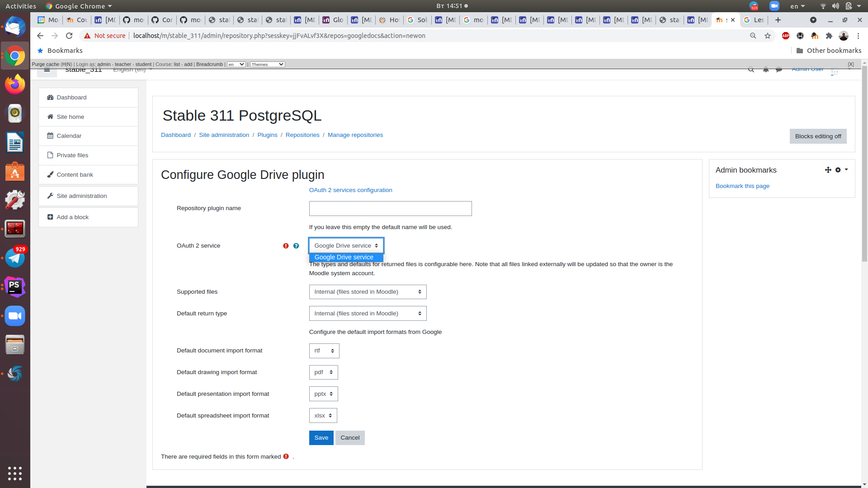Click Bookmark this page link
The height and width of the screenshot is (488, 868).
pos(742,186)
